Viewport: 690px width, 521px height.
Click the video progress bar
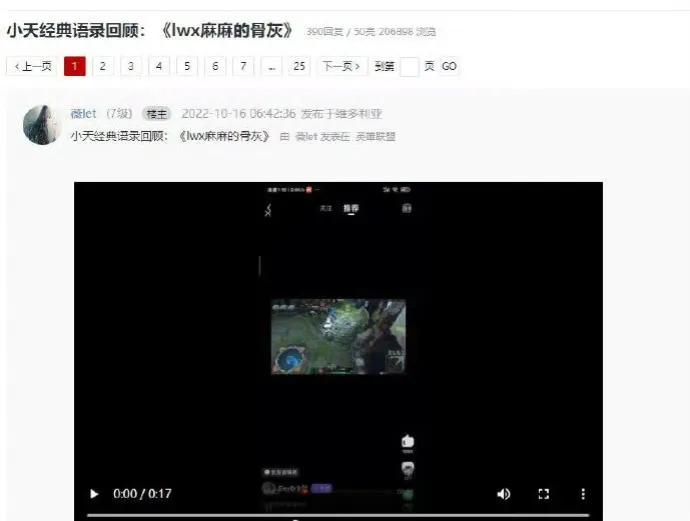point(338,515)
